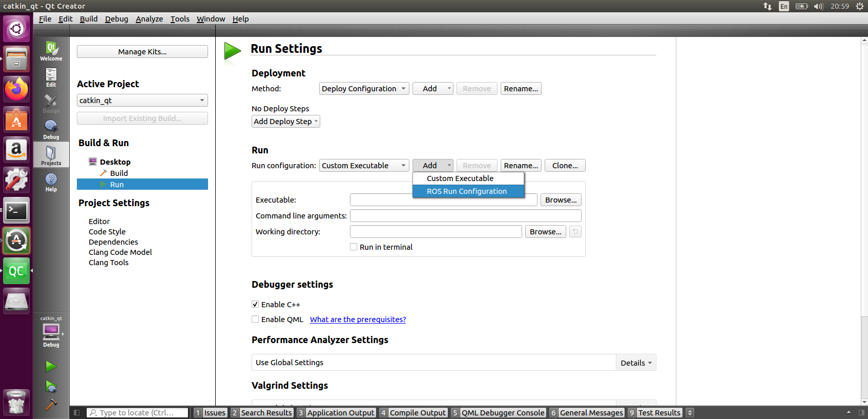Check Enable QML debugger
The image size is (868, 419).
255,319
